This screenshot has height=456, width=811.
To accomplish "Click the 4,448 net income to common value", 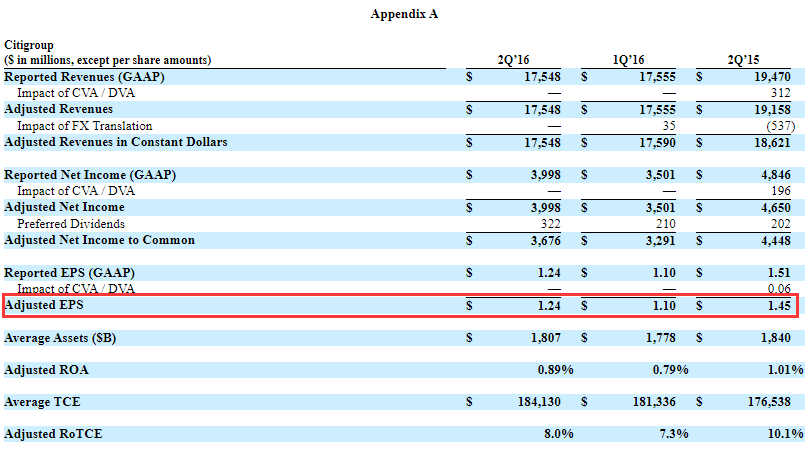I will click(776, 240).
